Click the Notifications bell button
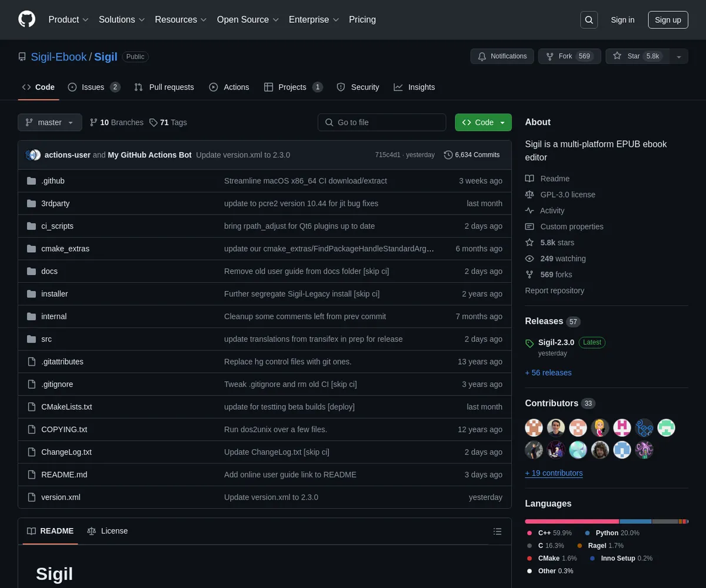 tap(502, 56)
